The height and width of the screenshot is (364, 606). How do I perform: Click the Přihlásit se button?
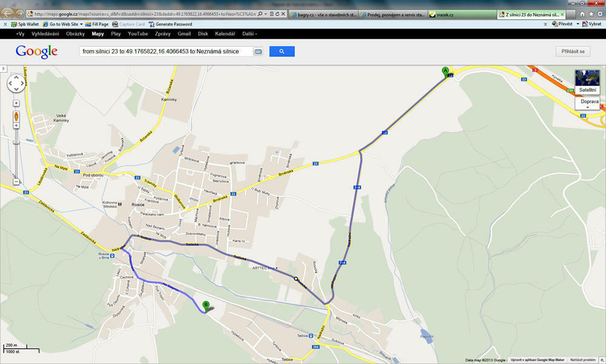click(573, 51)
